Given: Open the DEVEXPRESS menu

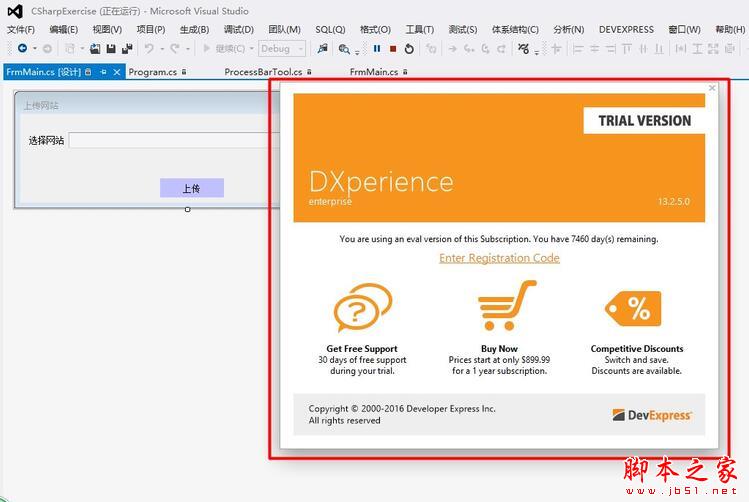Looking at the screenshot, I should (626, 30).
